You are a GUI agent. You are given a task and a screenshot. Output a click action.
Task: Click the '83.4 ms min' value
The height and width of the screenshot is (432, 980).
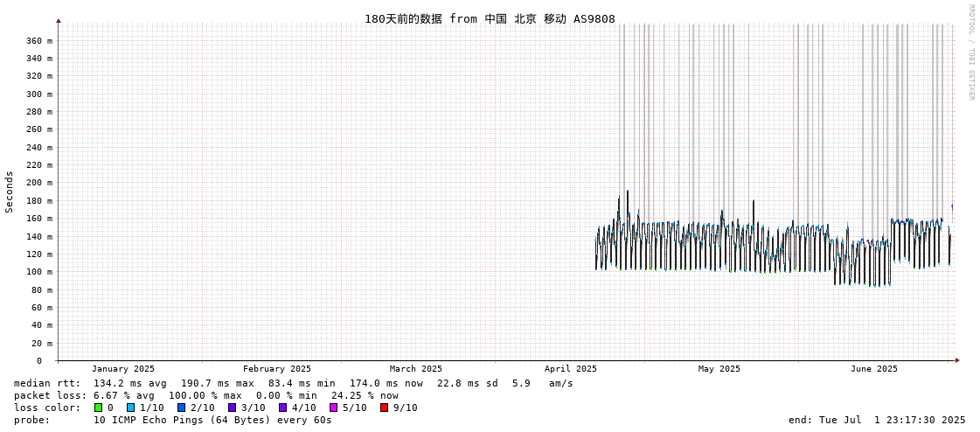[x=302, y=383]
